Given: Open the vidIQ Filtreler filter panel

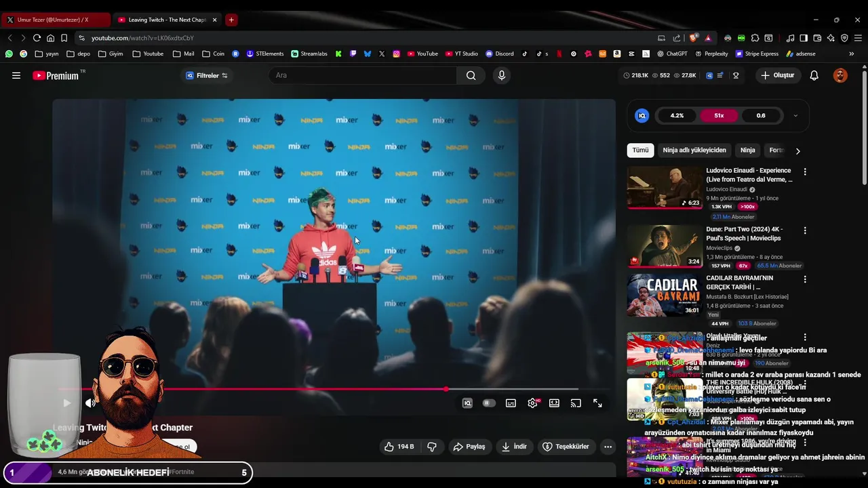Looking at the screenshot, I should pyautogui.click(x=207, y=75).
